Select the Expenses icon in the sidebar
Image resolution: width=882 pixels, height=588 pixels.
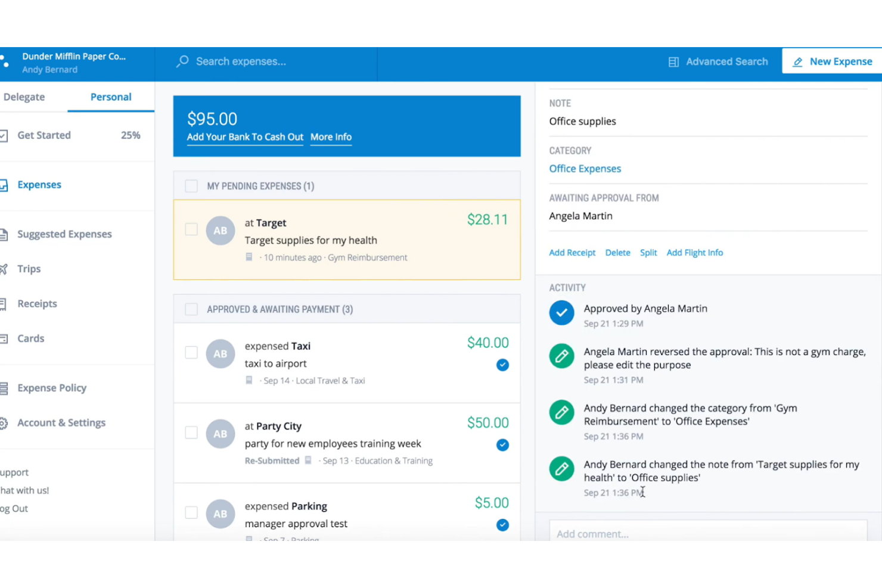pyautogui.click(x=3, y=184)
